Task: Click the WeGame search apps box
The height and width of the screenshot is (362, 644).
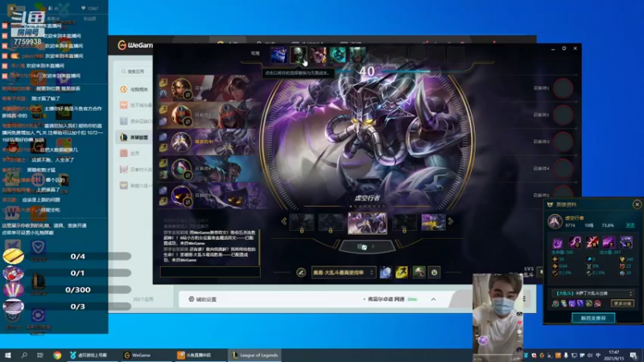Action: [x=134, y=72]
